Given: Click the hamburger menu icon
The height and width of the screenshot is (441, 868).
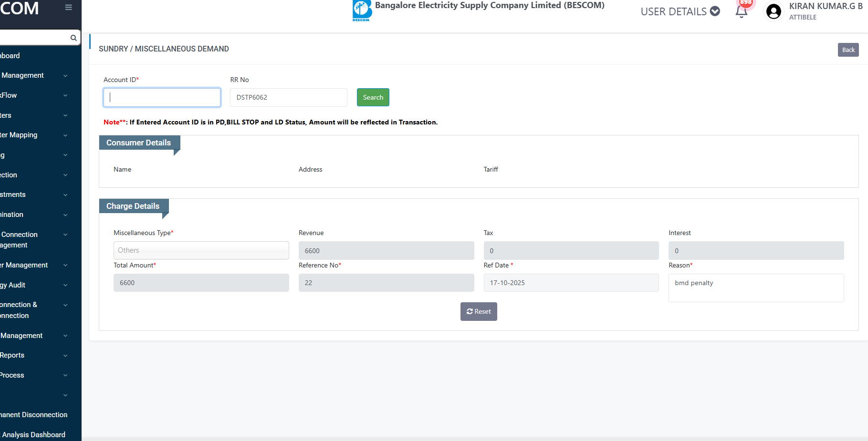Looking at the screenshot, I should click(69, 8).
